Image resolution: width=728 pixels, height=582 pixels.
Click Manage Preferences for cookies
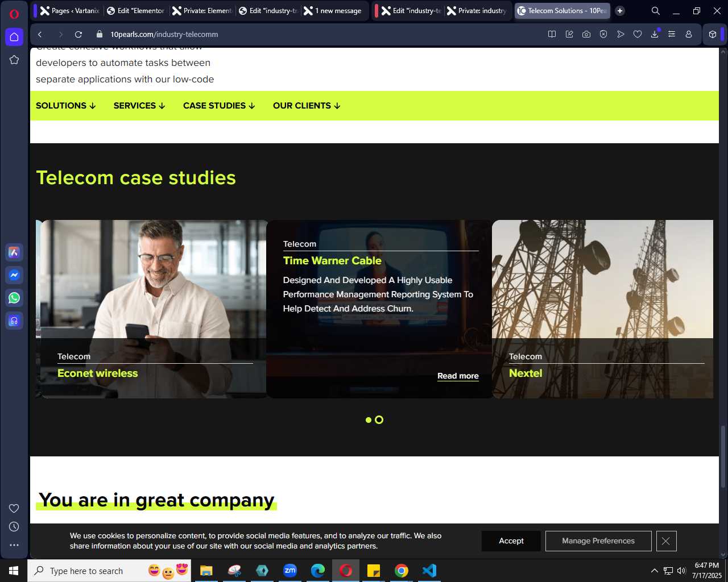(598, 541)
